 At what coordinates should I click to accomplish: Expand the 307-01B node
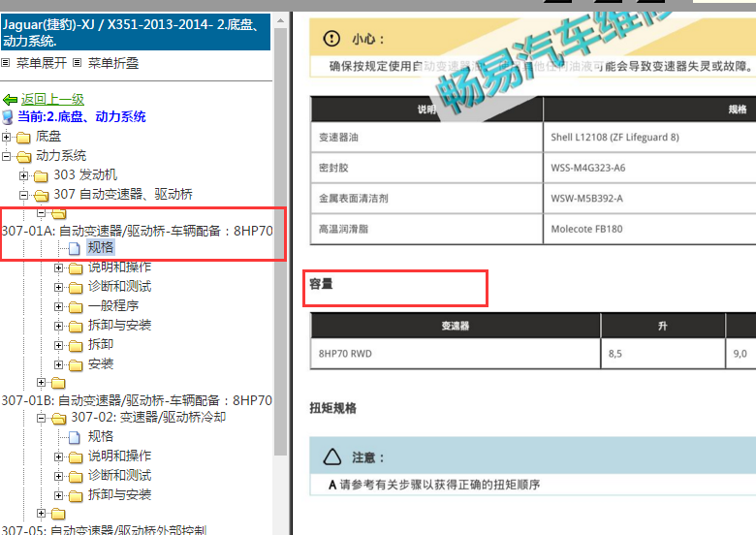(x=41, y=383)
